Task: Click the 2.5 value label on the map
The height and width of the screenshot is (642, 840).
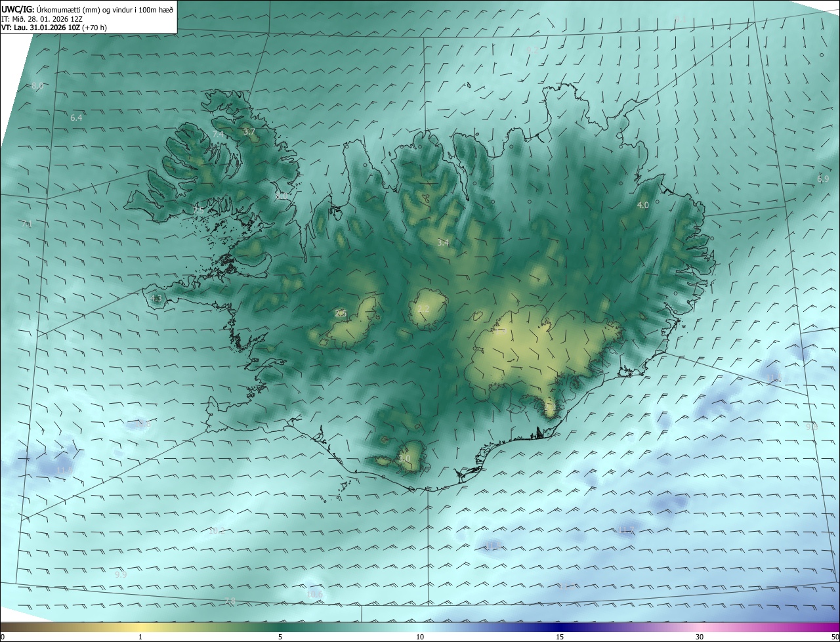Action: point(340,314)
